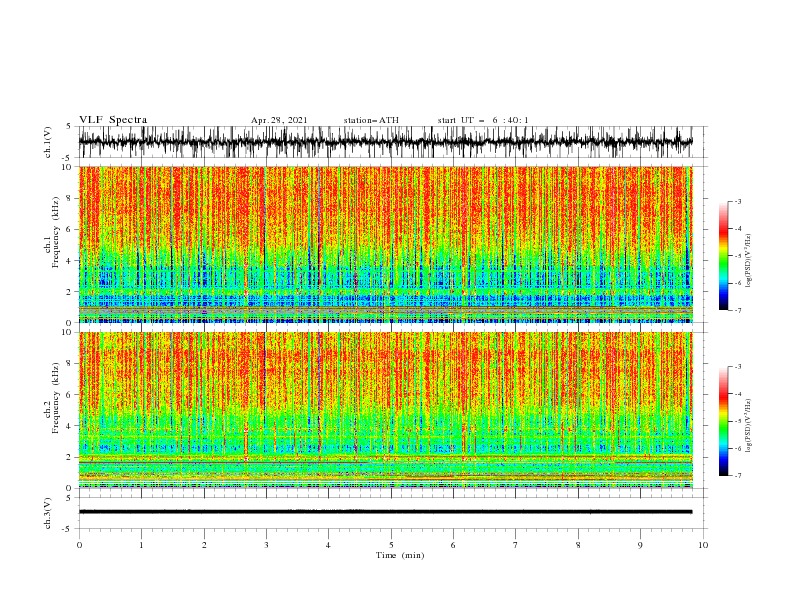The width and height of the screenshot is (792, 612).
Task: Click the ch.1 PSD color scale bar
Action: [723, 256]
